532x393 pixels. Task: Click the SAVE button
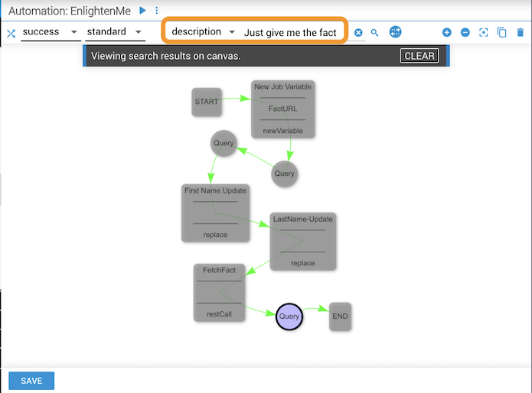tap(31, 381)
